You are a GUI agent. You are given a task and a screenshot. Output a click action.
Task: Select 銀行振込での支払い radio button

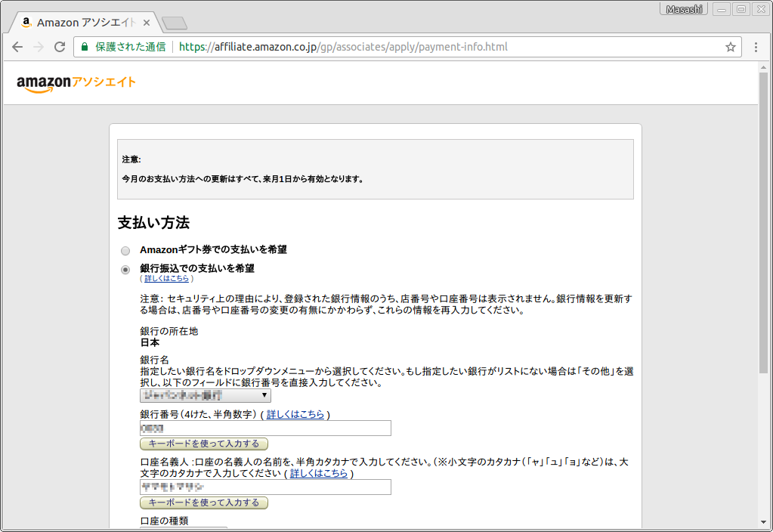pyautogui.click(x=125, y=270)
